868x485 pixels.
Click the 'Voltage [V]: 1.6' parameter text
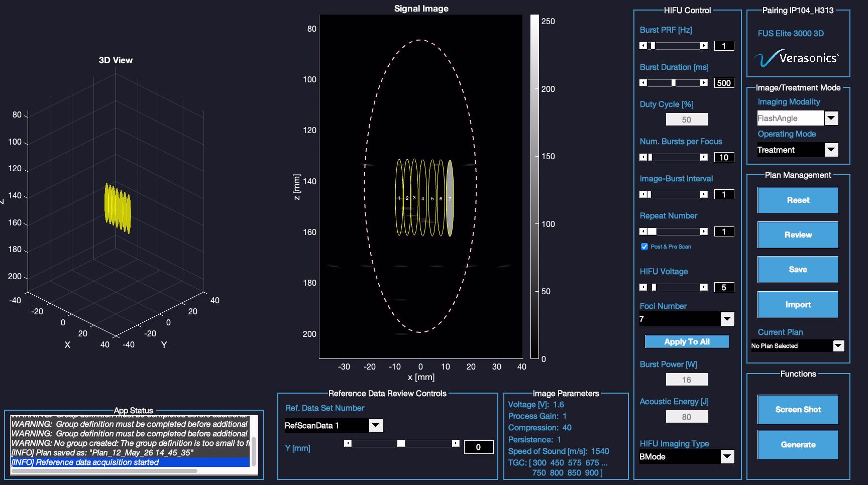(535, 404)
